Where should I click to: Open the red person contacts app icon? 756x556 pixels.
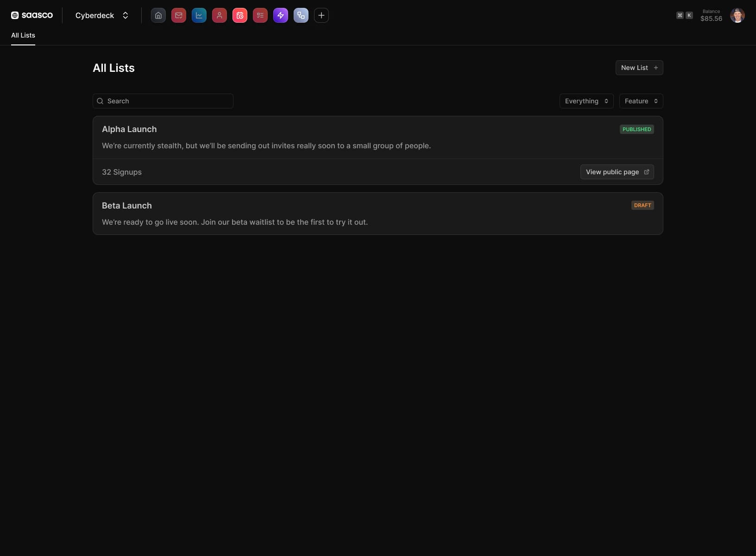[220, 15]
